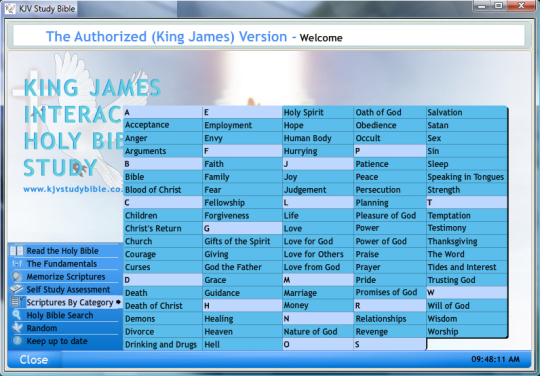
Task: Select the Holy Spirit category
Action: pos(318,112)
